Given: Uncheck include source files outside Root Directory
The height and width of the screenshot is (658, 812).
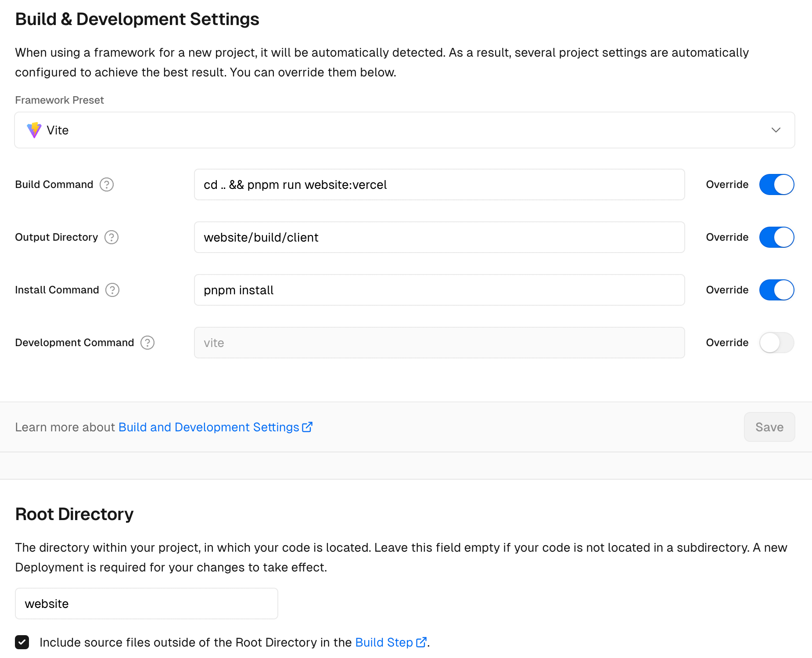Looking at the screenshot, I should pos(22,642).
